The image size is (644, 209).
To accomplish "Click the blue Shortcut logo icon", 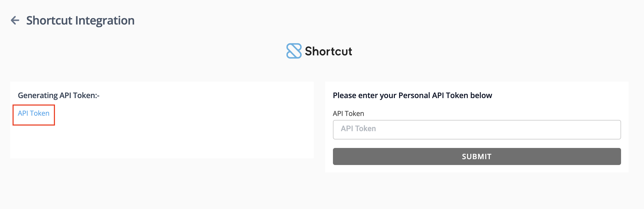I will [294, 51].
